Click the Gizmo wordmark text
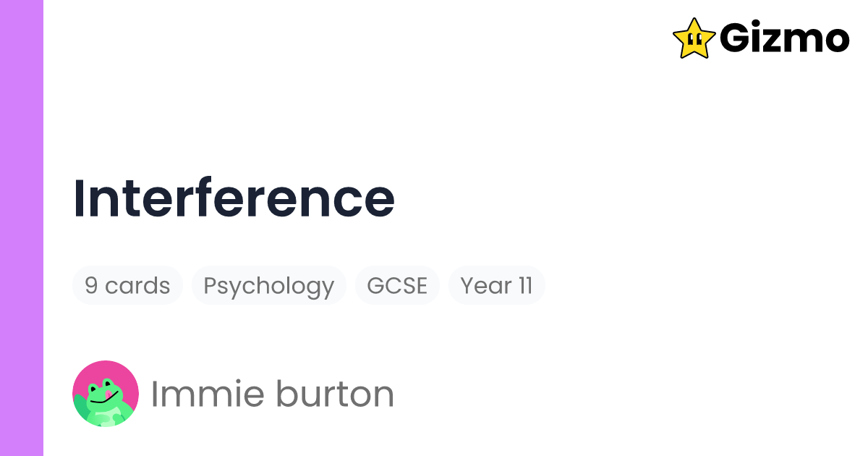 coord(784,39)
